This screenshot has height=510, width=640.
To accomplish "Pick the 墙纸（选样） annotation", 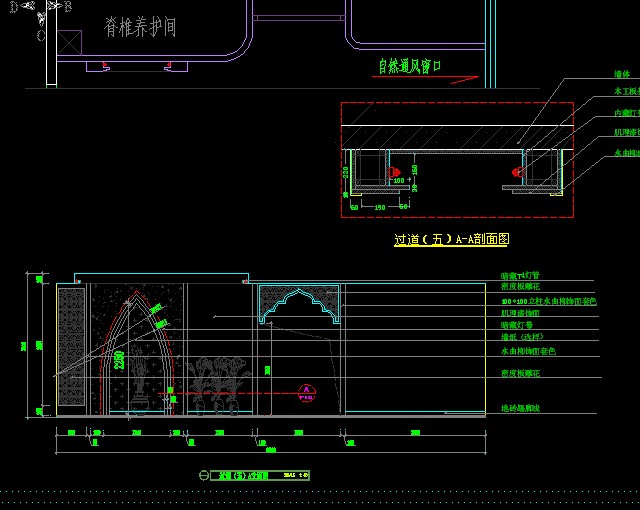I will point(522,337).
